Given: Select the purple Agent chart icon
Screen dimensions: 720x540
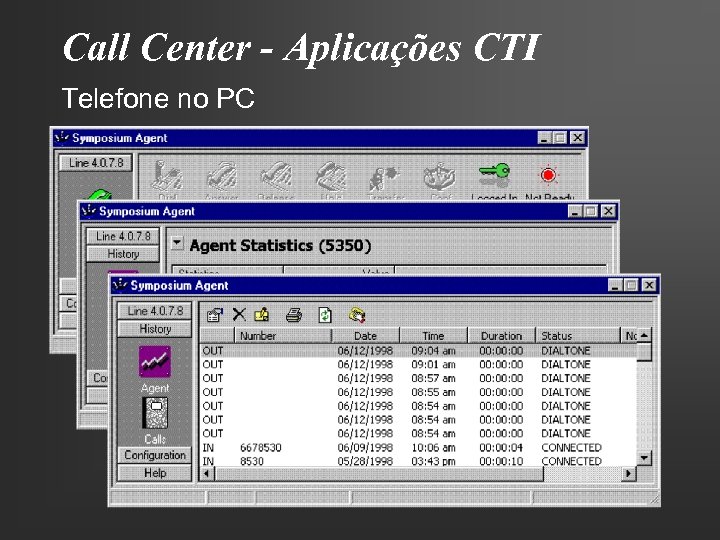Looking at the screenshot, I should [x=155, y=361].
